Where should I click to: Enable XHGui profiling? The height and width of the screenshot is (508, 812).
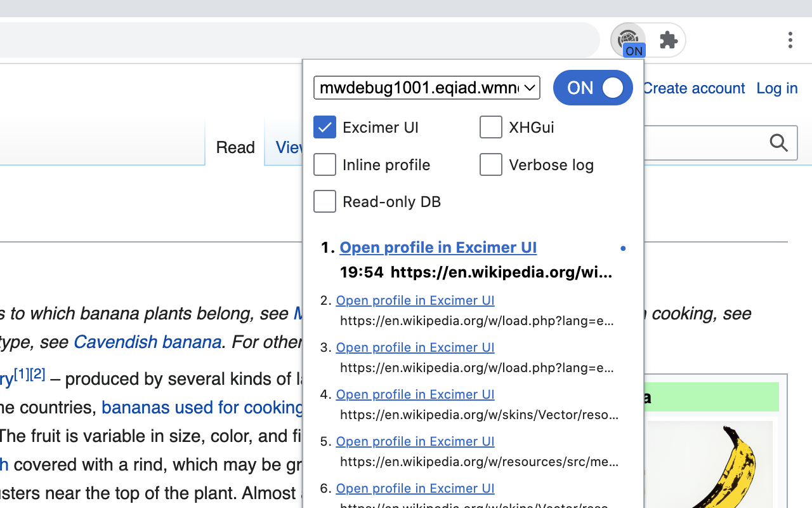coord(491,127)
